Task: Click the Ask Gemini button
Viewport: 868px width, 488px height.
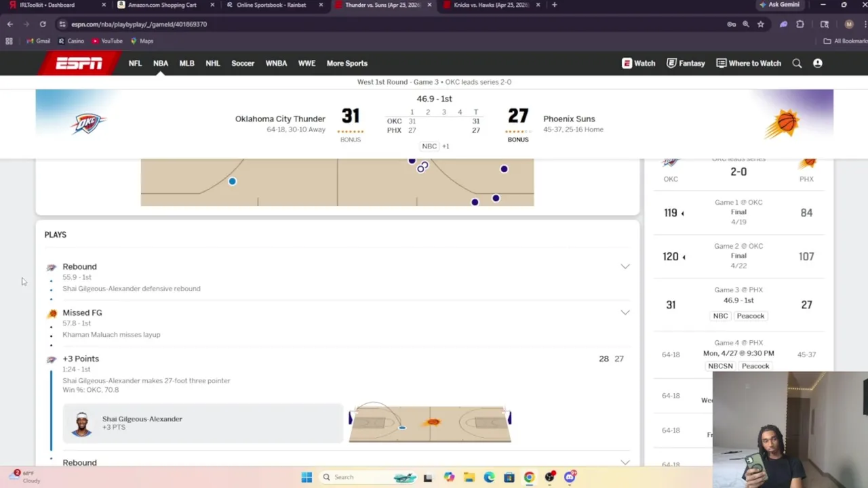Action: point(780,5)
